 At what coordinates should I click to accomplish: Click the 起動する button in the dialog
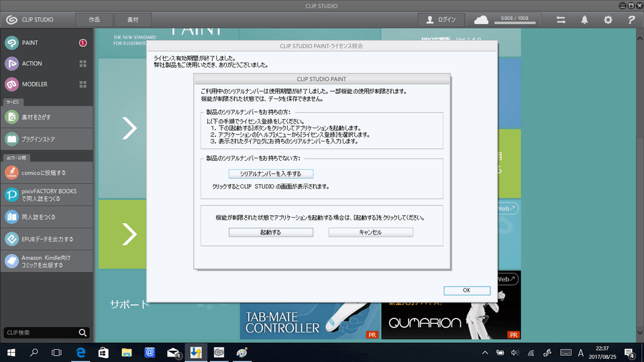coord(270,233)
